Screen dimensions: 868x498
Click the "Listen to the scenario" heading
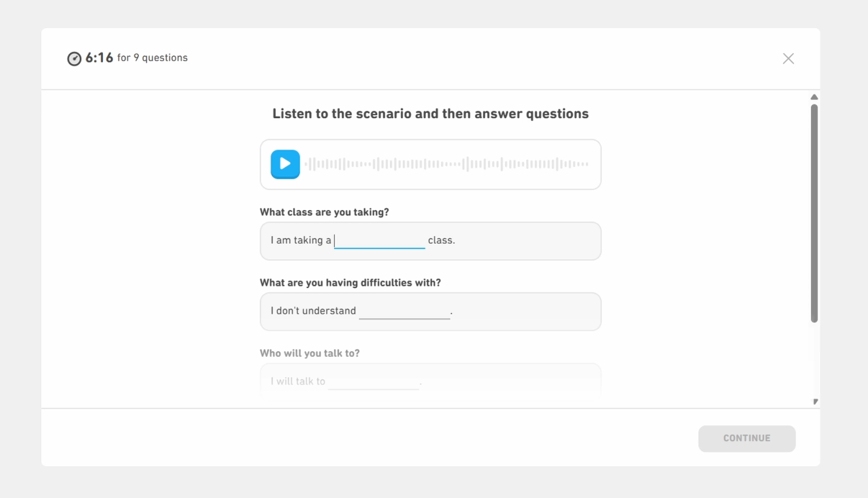pos(430,114)
